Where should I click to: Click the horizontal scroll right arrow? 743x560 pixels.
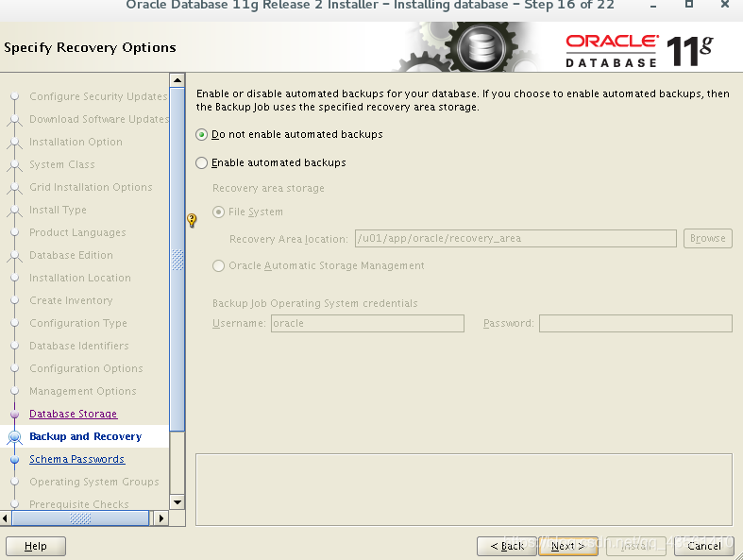pos(161,518)
